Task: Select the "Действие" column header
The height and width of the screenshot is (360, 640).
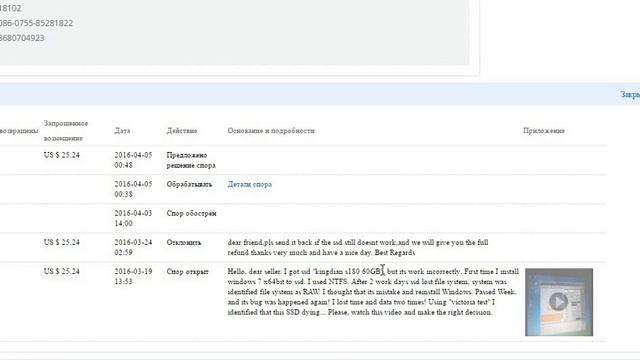Action: pyautogui.click(x=182, y=131)
